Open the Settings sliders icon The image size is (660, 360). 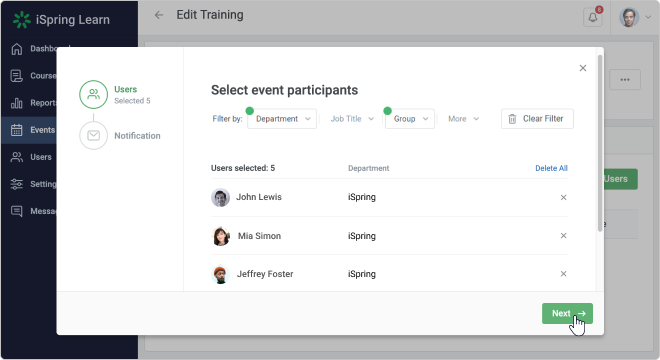(16, 184)
